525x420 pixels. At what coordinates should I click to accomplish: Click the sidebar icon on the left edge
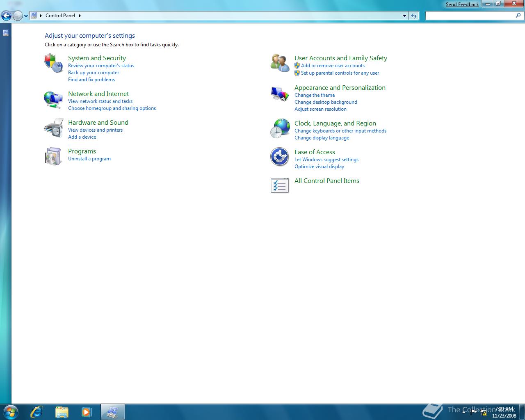coord(6,33)
